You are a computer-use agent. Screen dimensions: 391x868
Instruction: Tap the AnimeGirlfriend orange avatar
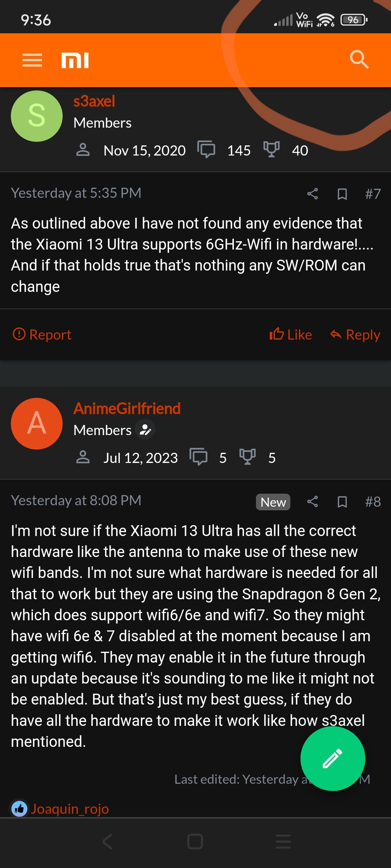[x=37, y=424]
